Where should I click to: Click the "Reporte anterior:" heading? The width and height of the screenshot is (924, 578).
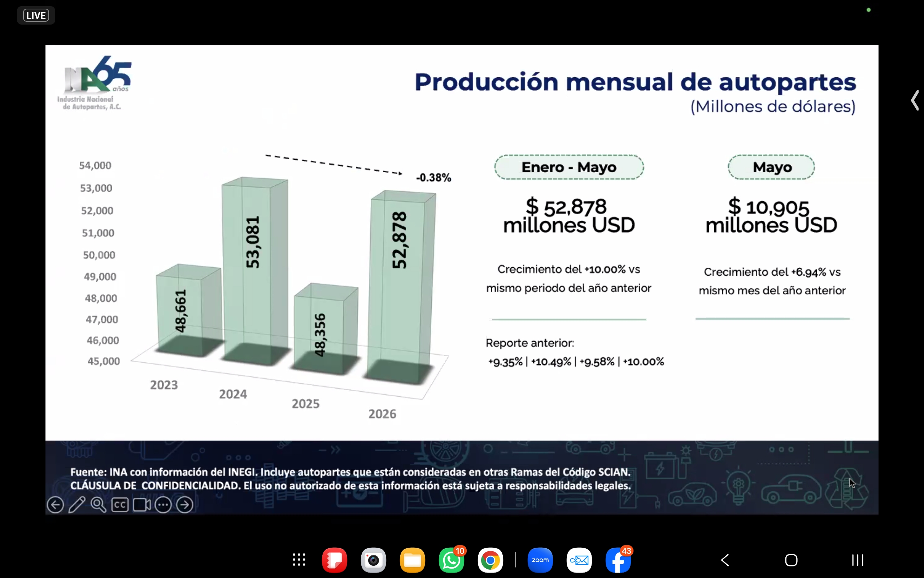pos(530,343)
